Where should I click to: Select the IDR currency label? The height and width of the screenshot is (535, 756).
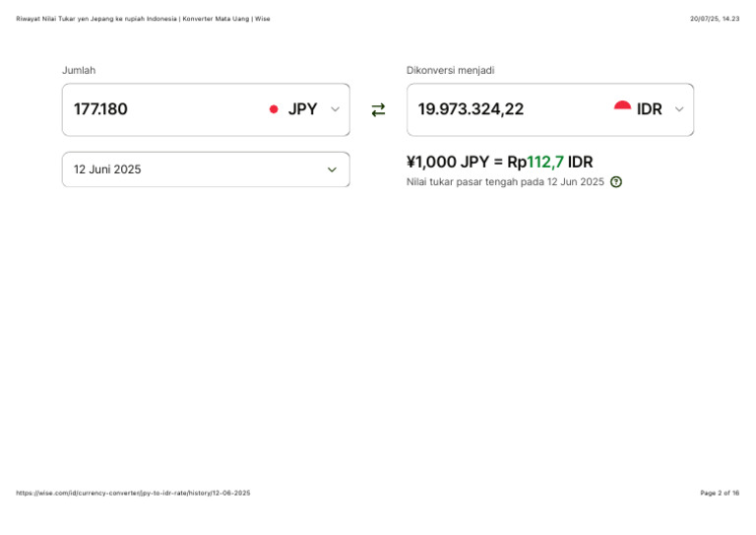tap(650, 109)
